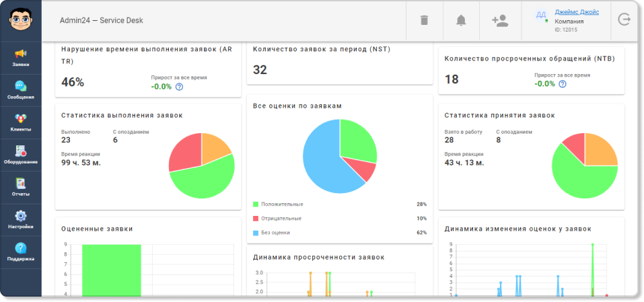Click the mascot logo at top left
This screenshot has height=302, width=644.
coord(21,19)
